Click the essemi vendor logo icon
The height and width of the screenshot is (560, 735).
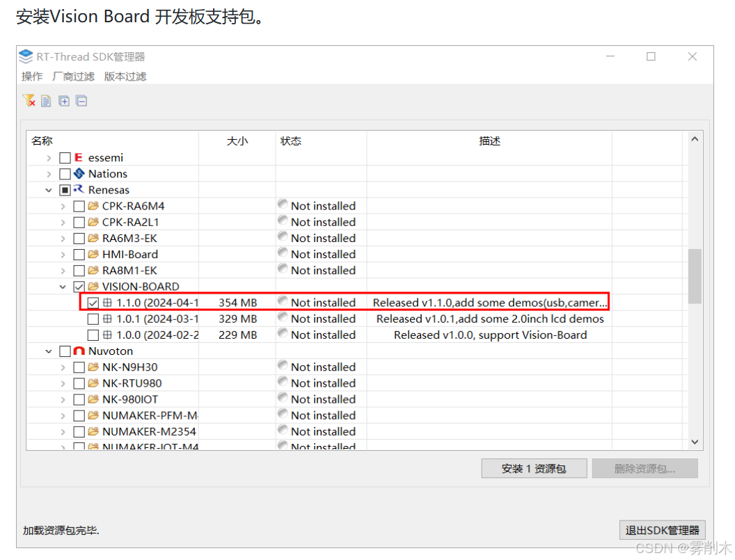78,157
